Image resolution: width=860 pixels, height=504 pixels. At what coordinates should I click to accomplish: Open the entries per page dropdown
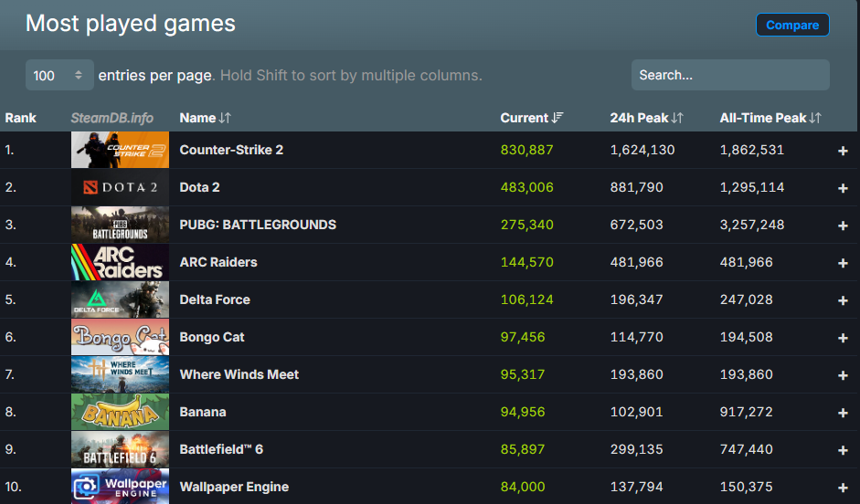(59, 75)
